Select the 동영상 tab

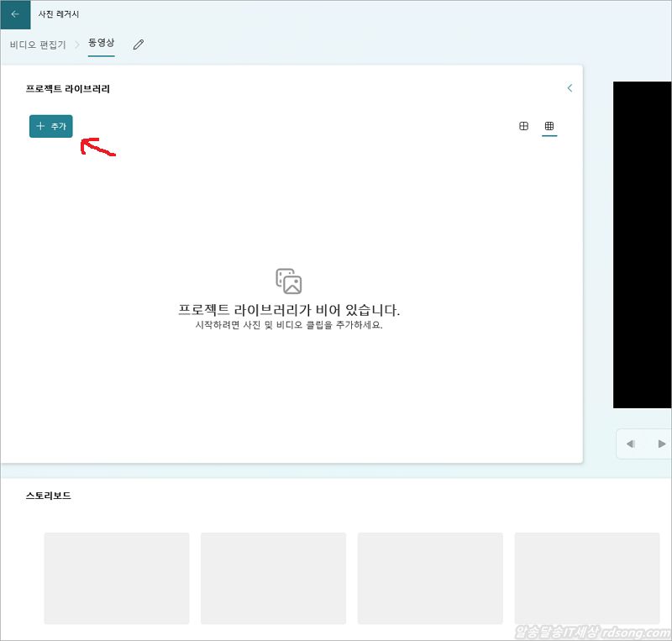point(102,43)
